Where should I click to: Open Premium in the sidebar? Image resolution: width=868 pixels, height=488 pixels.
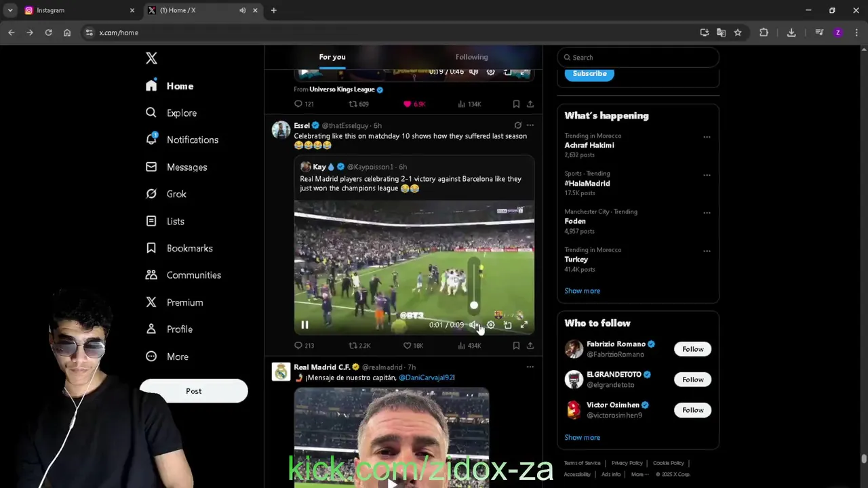(x=174, y=302)
